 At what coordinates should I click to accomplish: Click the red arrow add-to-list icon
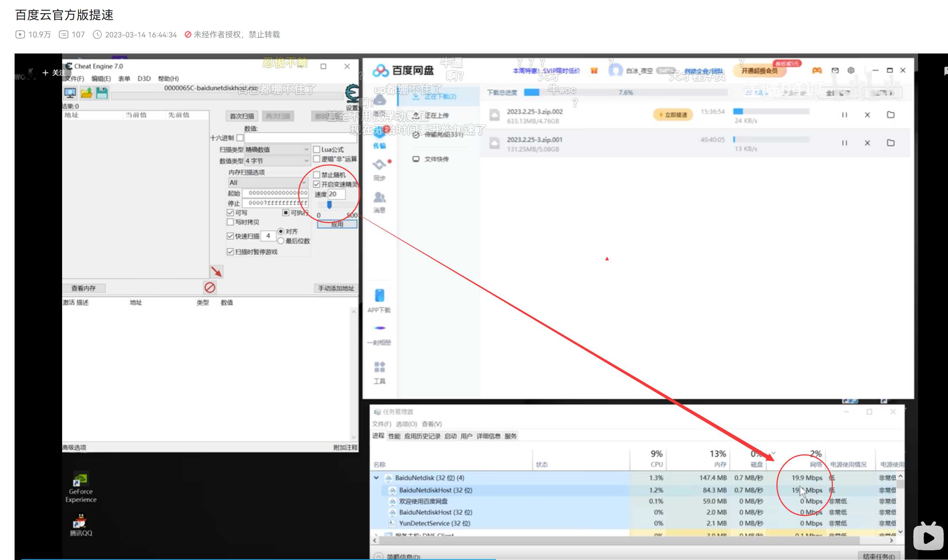pyautogui.click(x=216, y=272)
